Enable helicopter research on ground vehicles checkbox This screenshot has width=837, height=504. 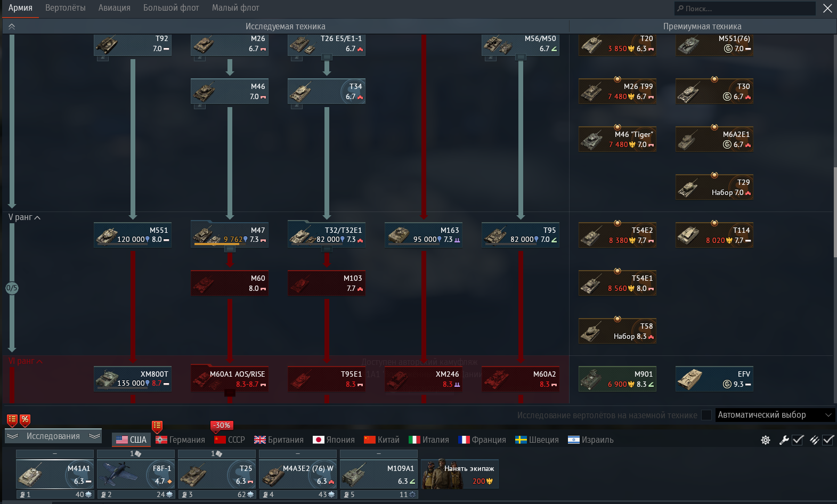pos(706,415)
